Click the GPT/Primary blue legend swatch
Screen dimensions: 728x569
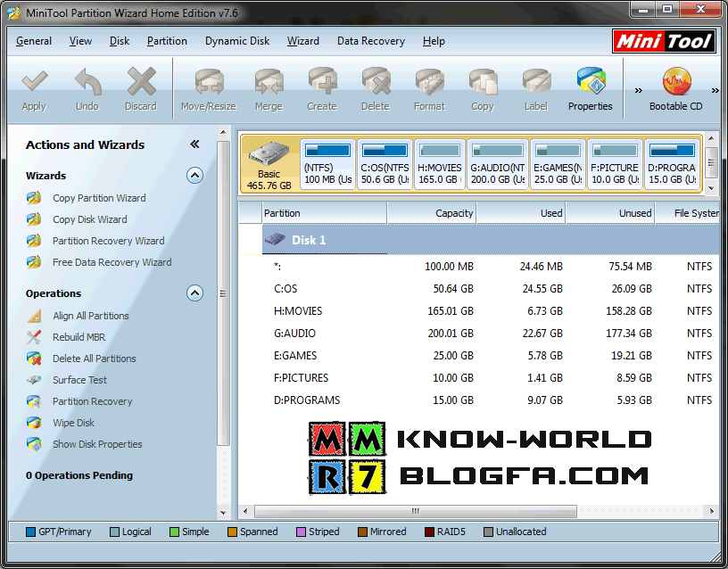coord(31,532)
